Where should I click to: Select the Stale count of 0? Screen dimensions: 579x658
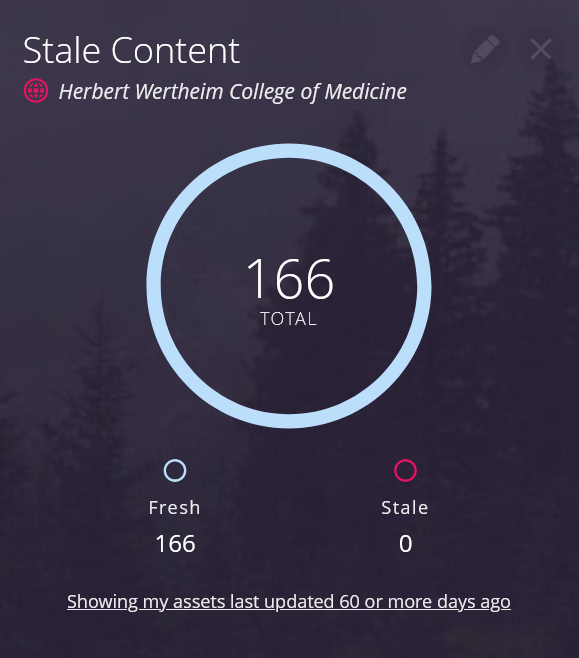[x=405, y=544]
